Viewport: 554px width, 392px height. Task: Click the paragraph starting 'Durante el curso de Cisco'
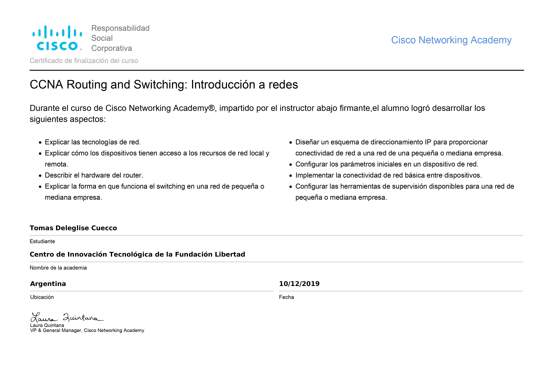click(x=257, y=113)
